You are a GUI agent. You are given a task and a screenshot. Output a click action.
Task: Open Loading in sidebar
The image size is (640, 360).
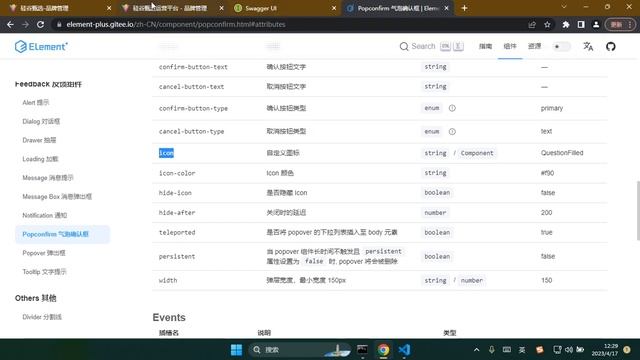point(40,159)
